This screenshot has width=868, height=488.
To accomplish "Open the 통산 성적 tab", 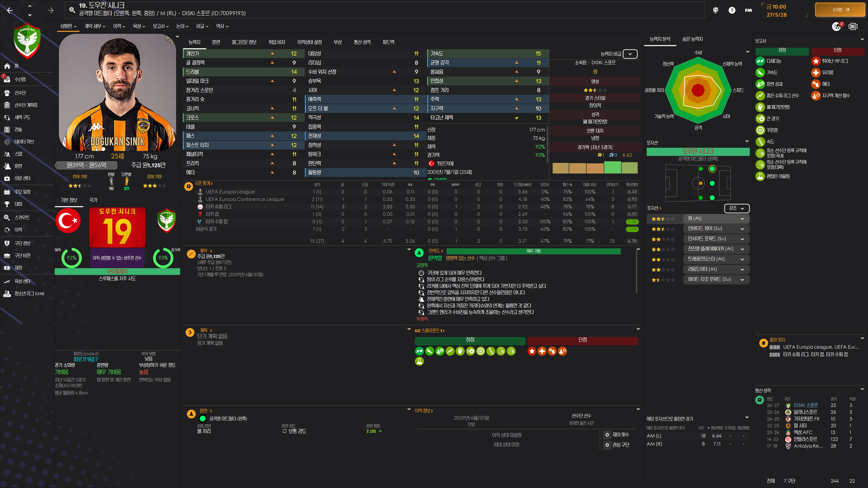I will (x=362, y=42).
